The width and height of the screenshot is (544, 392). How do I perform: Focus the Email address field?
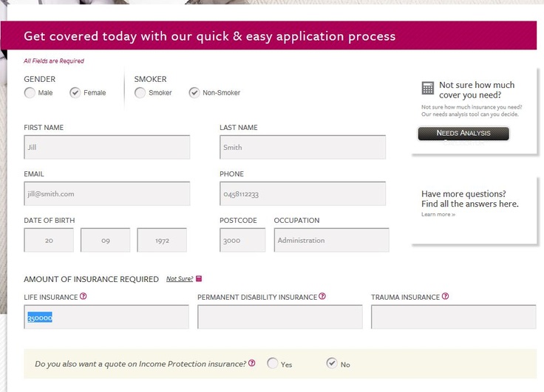(106, 193)
